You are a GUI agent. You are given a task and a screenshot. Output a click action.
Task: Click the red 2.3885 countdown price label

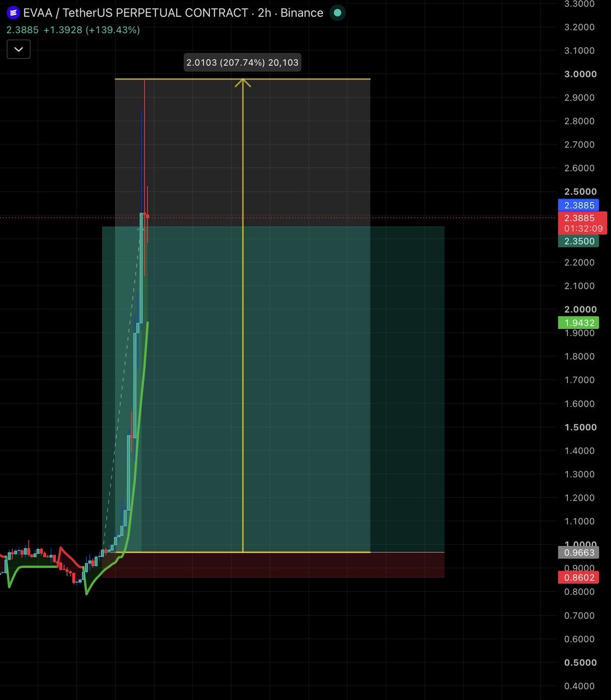point(583,223)
